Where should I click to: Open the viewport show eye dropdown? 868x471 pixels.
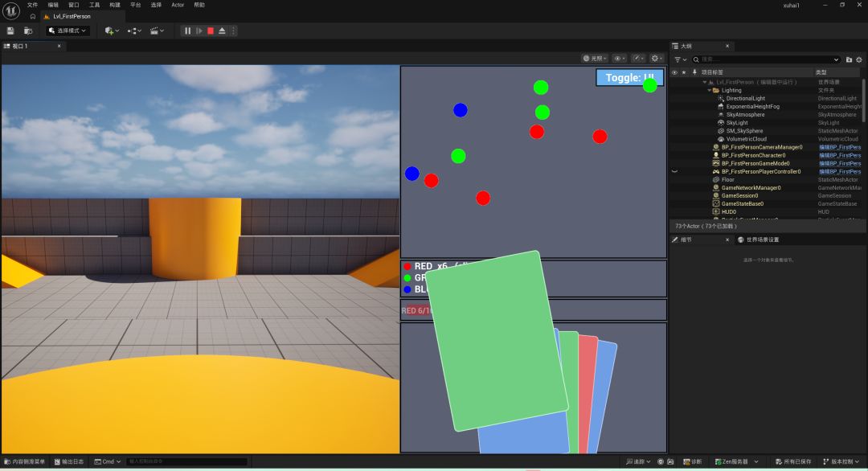[x=620, y=58]
